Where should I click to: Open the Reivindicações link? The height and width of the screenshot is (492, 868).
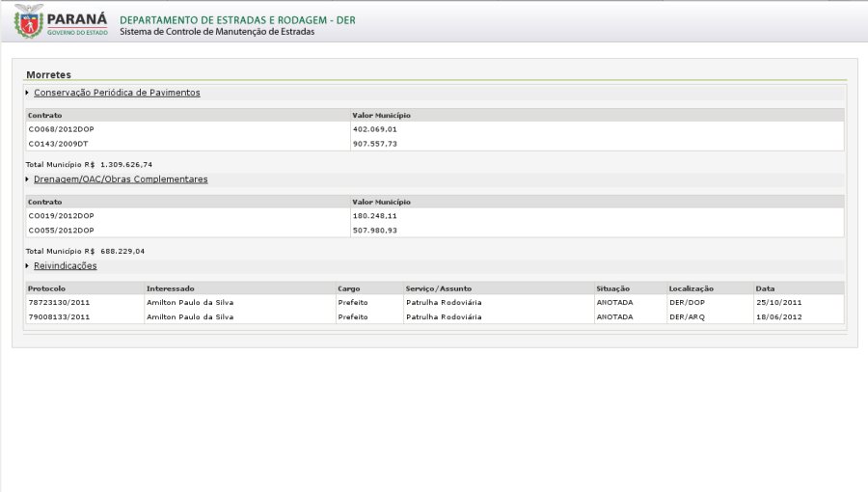pyautogui.click(x=65, y=266)
